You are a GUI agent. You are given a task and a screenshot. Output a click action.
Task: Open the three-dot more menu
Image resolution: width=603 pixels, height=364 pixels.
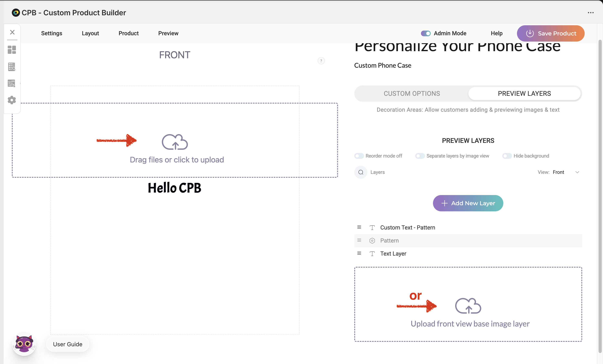click(591, 13)
